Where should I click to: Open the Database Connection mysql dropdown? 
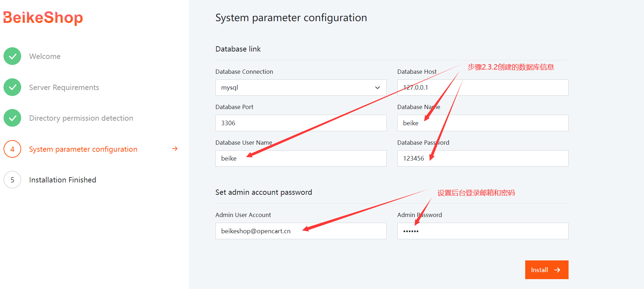point(301,88)
